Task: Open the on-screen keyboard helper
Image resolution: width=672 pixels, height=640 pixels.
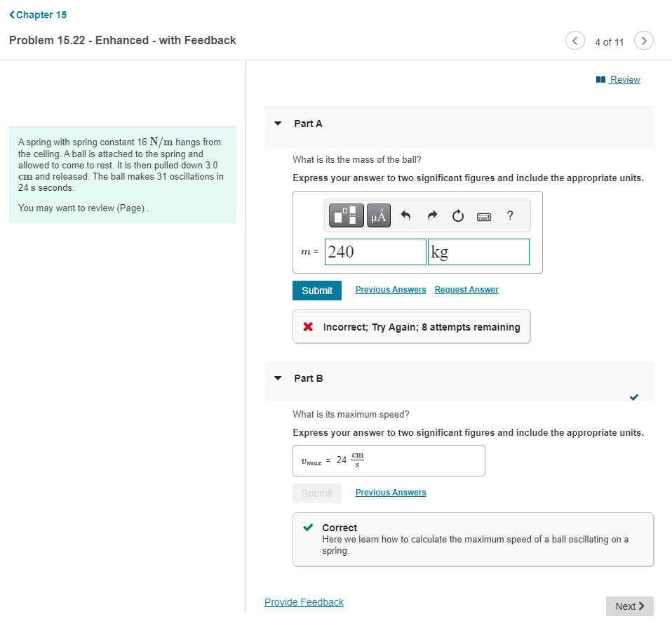Action: [x=484, y=215]
